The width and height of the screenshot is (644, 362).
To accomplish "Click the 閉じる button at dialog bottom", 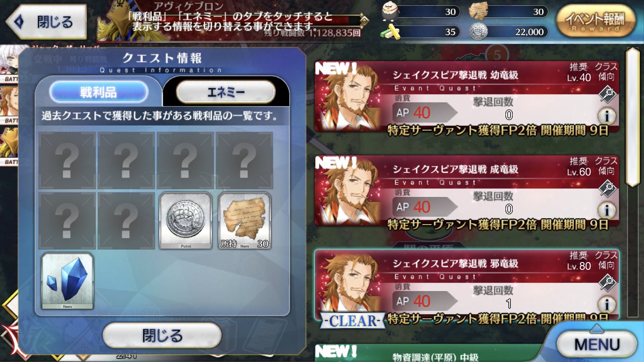I will point(162,335).
